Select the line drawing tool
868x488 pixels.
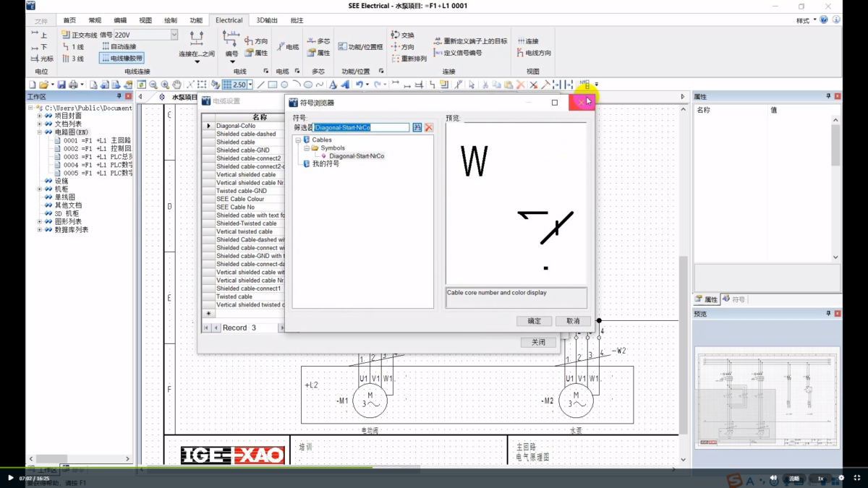(x=261, y=85)
